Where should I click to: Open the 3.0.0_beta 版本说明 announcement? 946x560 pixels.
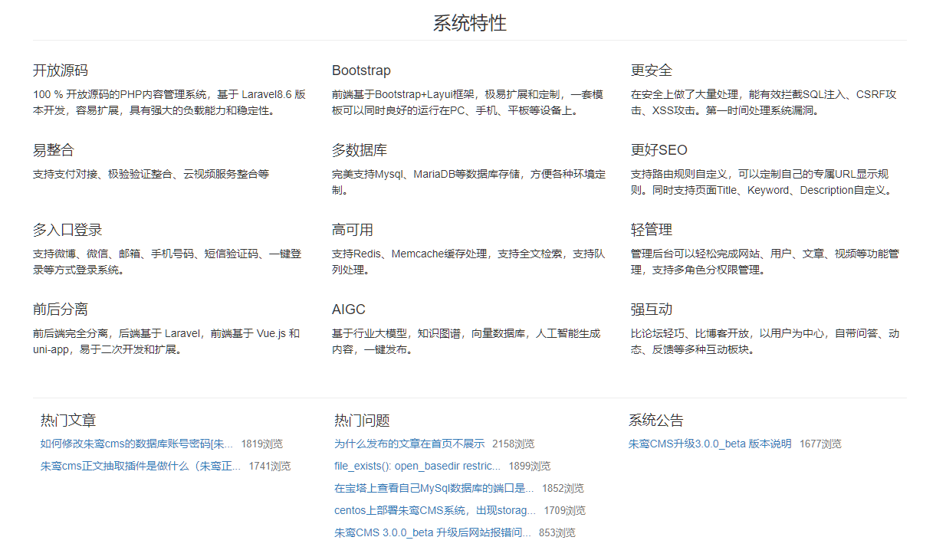tap(709, 444)
